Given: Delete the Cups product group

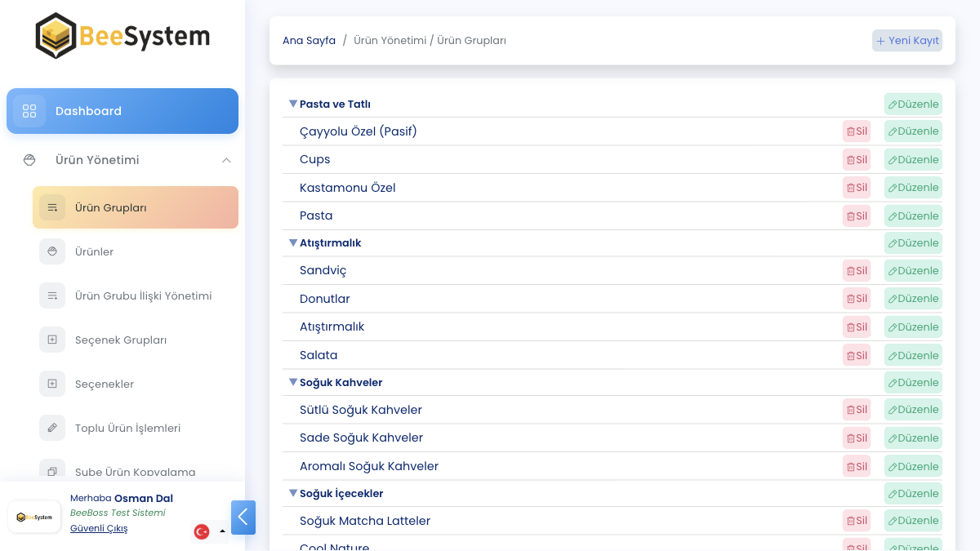Looking at the screenshot, I should pos(856,160).
